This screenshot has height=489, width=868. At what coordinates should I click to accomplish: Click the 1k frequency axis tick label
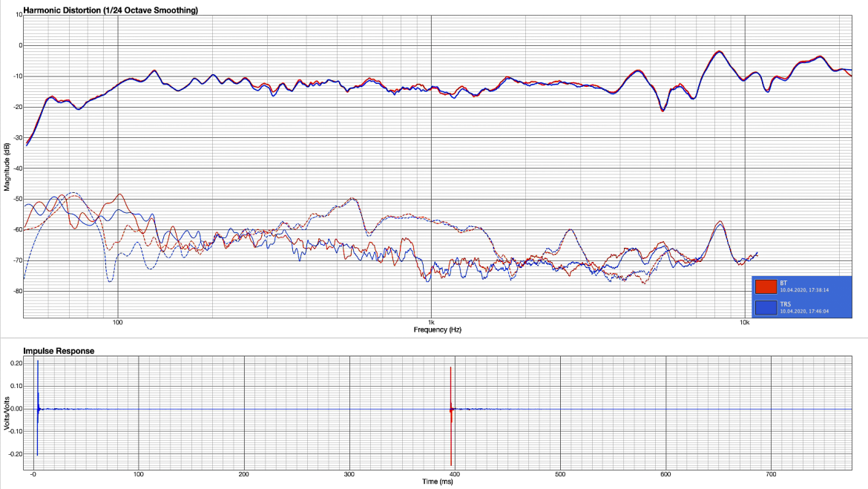[431, 322]
